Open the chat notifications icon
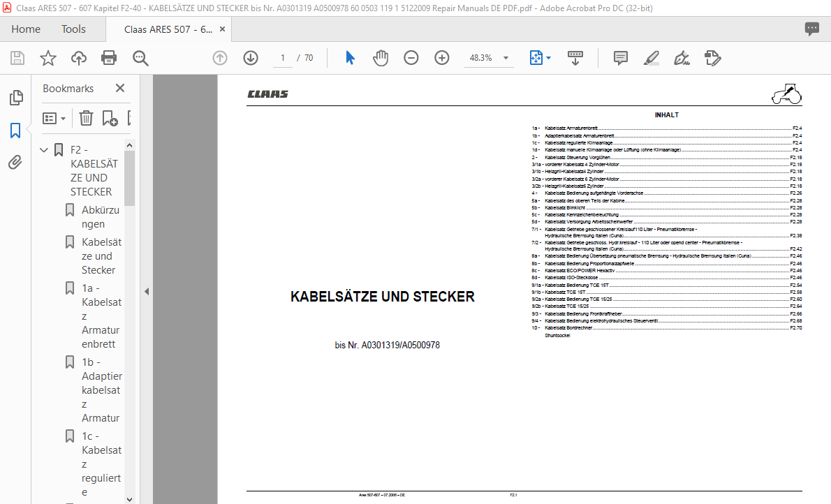Screen dimensions: 831x504 (x=812, y=29)
